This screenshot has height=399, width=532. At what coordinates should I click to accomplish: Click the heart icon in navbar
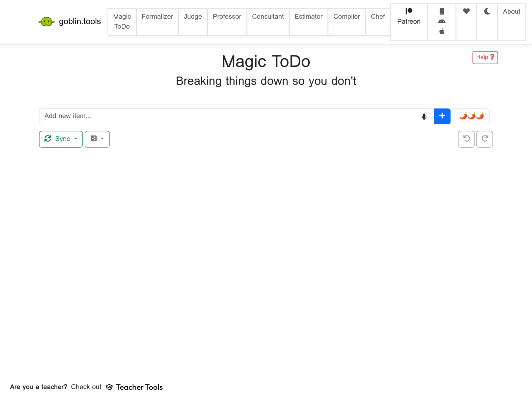[x=466, y=11]
